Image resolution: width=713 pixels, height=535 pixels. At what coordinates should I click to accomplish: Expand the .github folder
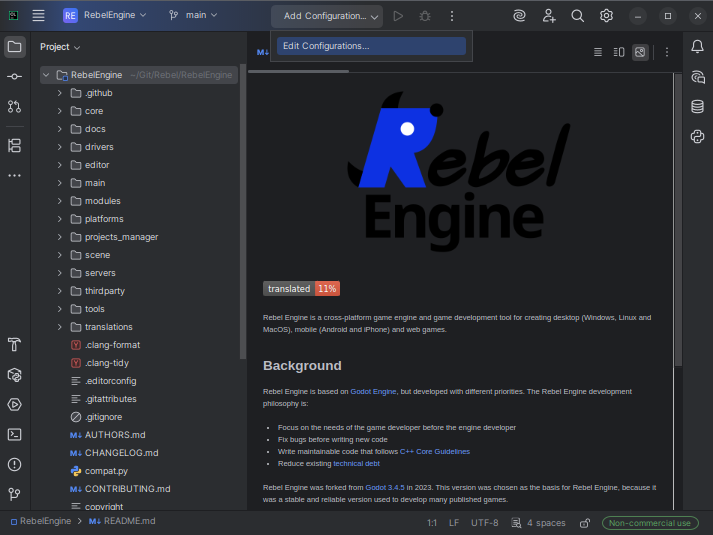coord(60,93)
